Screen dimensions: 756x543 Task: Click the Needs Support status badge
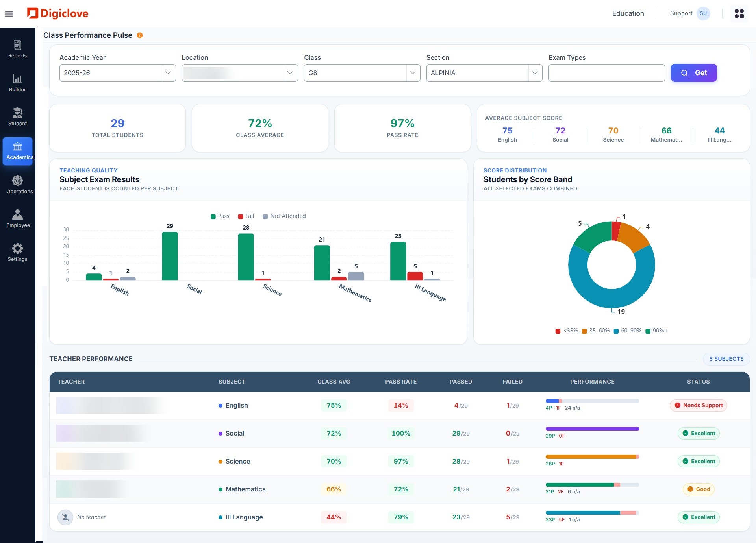(699, 405)
